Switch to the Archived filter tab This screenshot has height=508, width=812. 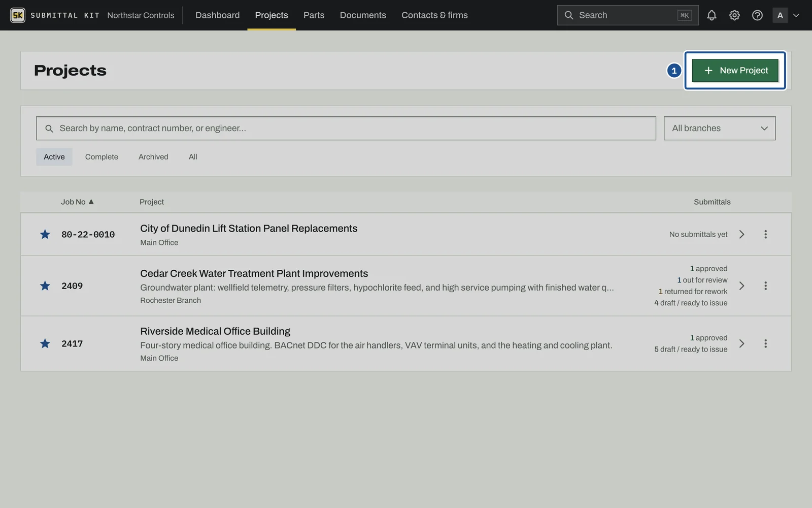153,157
